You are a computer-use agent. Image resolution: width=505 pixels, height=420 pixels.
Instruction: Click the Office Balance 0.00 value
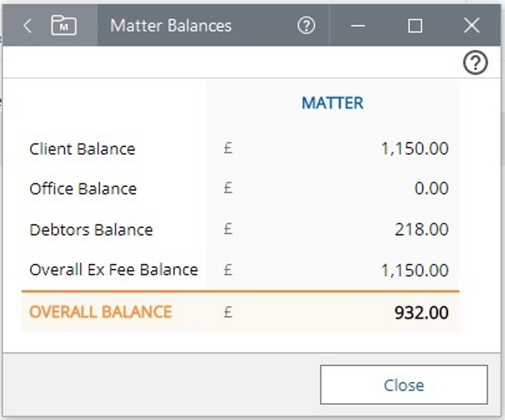click(431, 189)
